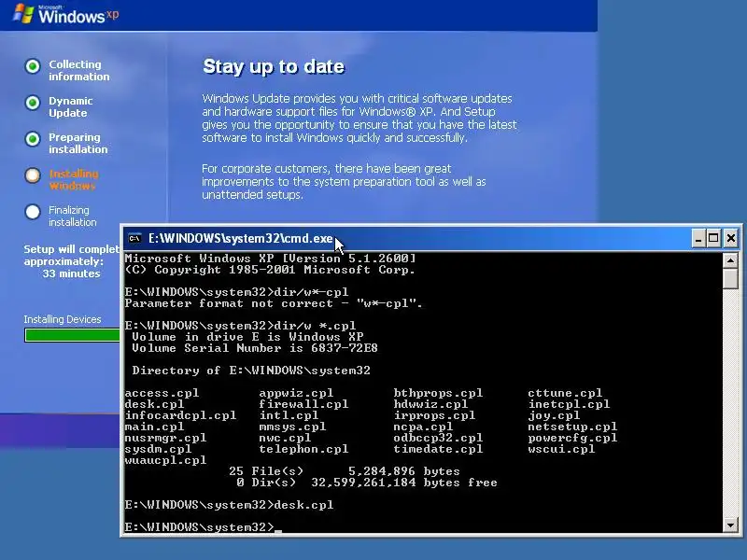Click the Finalizing installation step indicator
The image size is (747, 560).
pos(33,212)
